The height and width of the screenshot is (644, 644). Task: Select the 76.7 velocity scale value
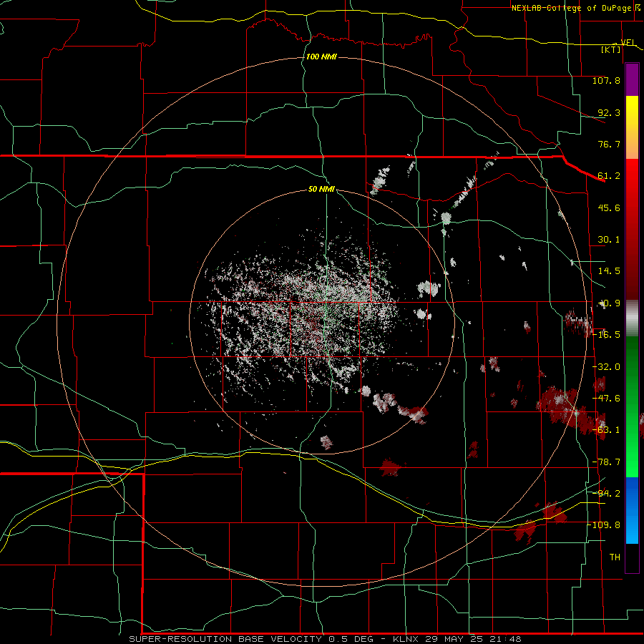click(609, 144)
